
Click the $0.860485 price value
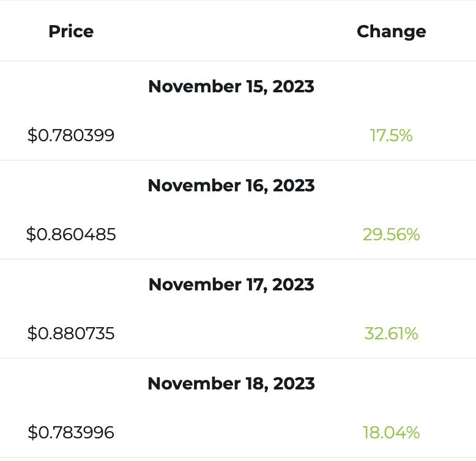tap(71, 234)
